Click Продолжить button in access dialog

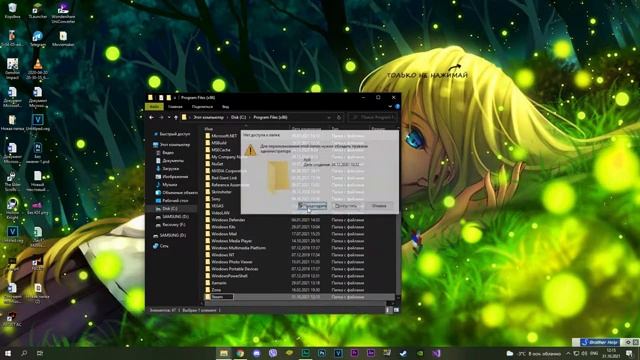click(313, 206)
